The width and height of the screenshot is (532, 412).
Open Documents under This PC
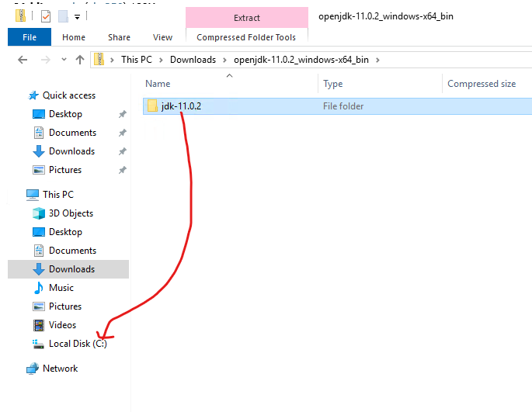(72, 251)
